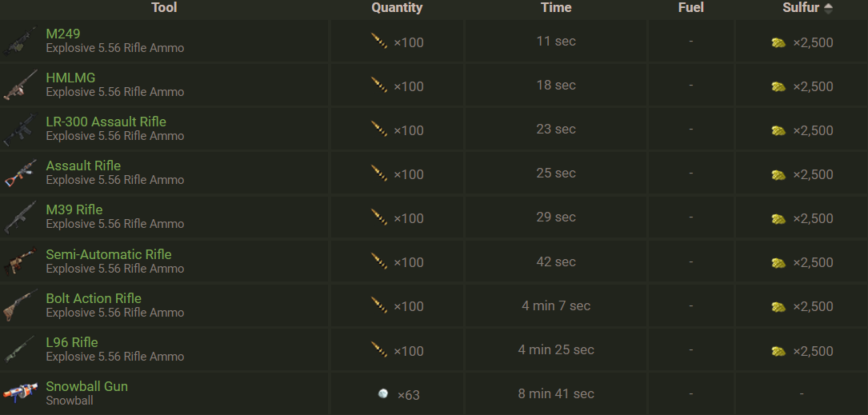The image size is (868, 415).
Task: Sort the table by Time header
Action: click(556, 8)
